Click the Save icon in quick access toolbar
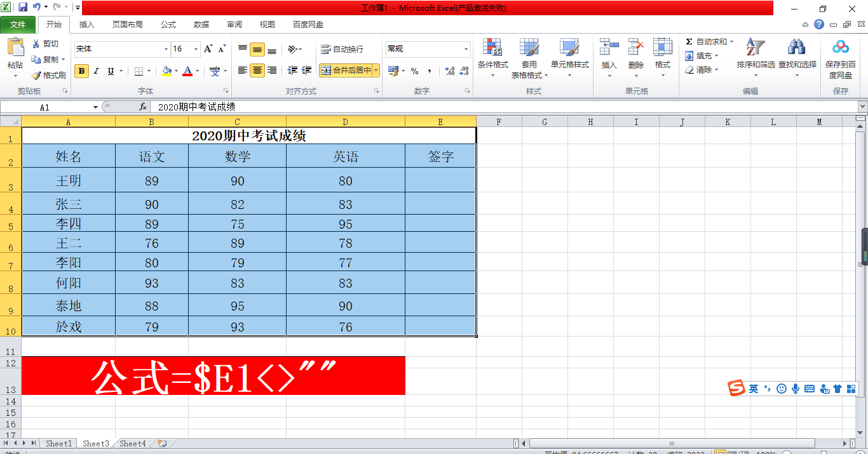This screenshot has width=868, height=454. [x=23, y=8]
